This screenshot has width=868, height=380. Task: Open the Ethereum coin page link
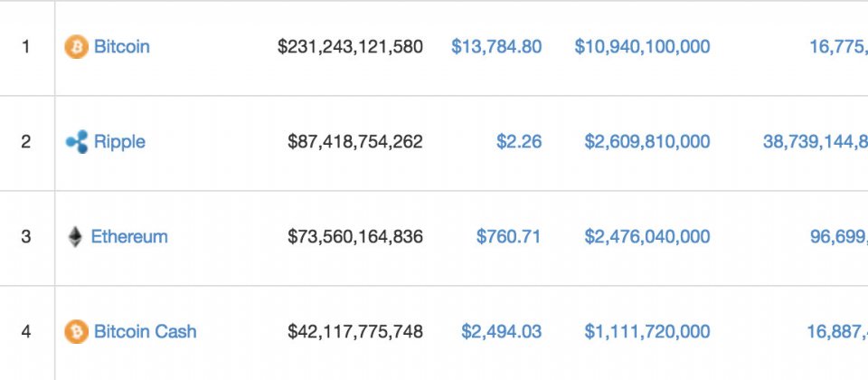point(129,236)
